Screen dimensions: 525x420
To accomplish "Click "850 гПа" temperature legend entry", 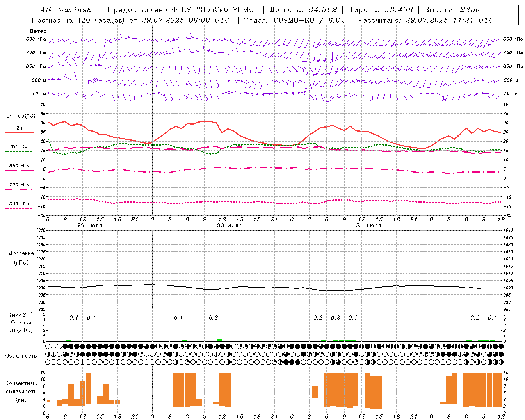I will 19,166.
